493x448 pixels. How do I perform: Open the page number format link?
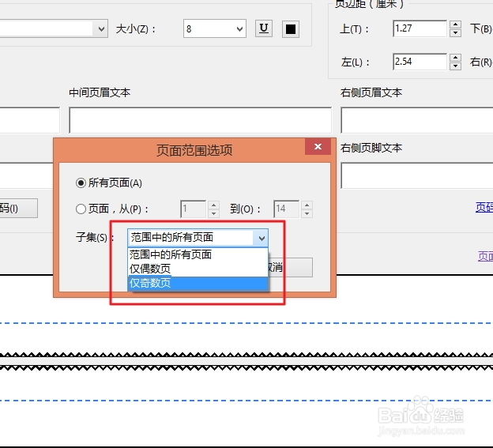[484, 207]
